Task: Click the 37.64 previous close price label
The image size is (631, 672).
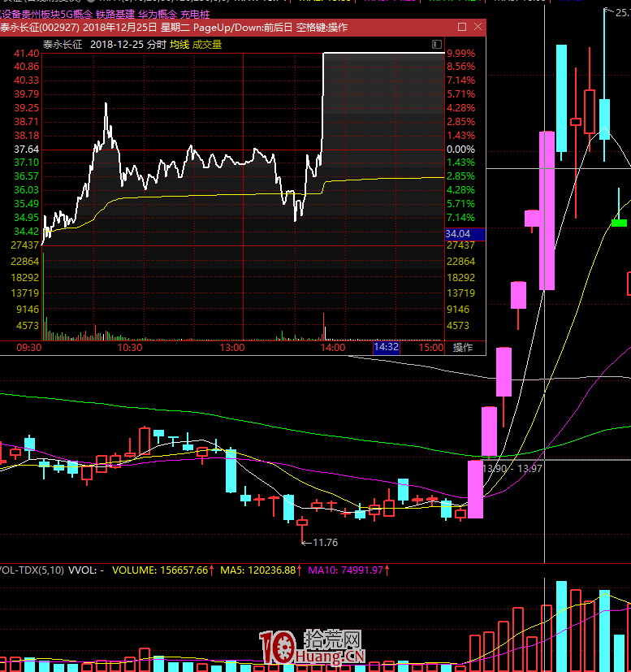Action: (x=27, y=150)
